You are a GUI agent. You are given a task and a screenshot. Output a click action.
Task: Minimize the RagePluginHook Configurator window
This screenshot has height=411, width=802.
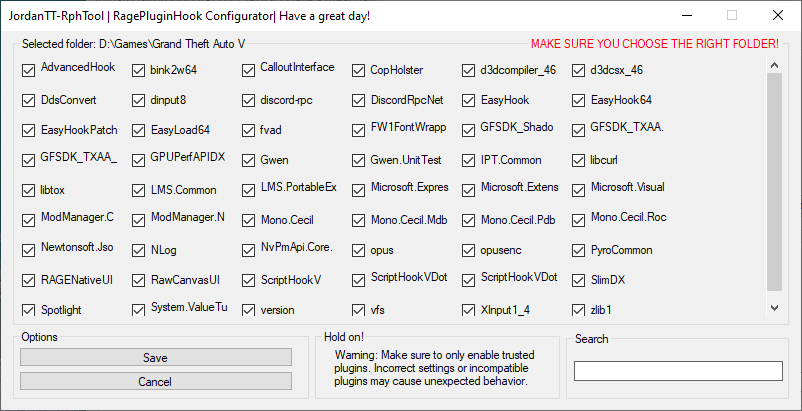pyautogui.click(x=685, y=15)
